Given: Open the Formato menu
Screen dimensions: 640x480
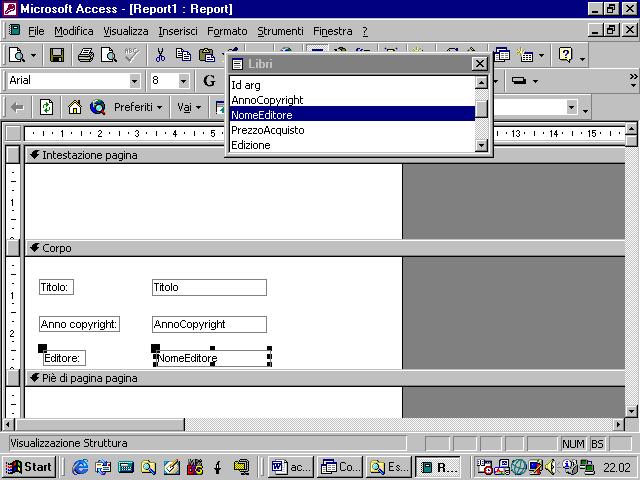Looking at the screenshot, I should pyautogui.click(x=227, y=31).
